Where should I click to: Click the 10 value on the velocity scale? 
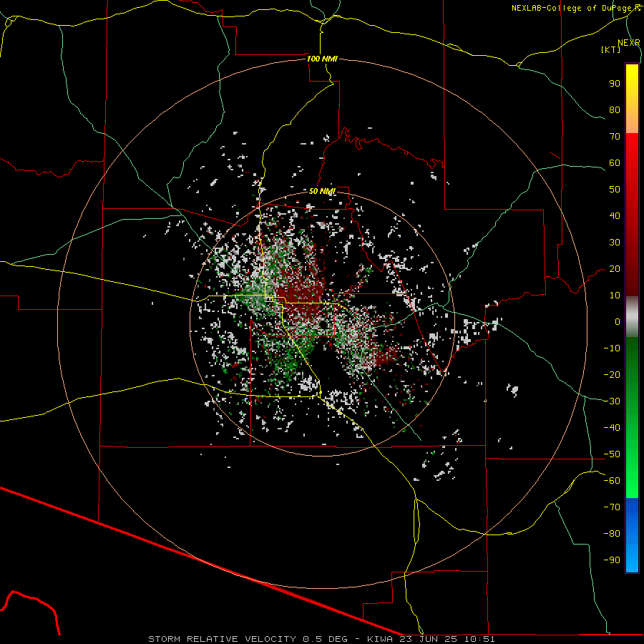tap(615, 296)
